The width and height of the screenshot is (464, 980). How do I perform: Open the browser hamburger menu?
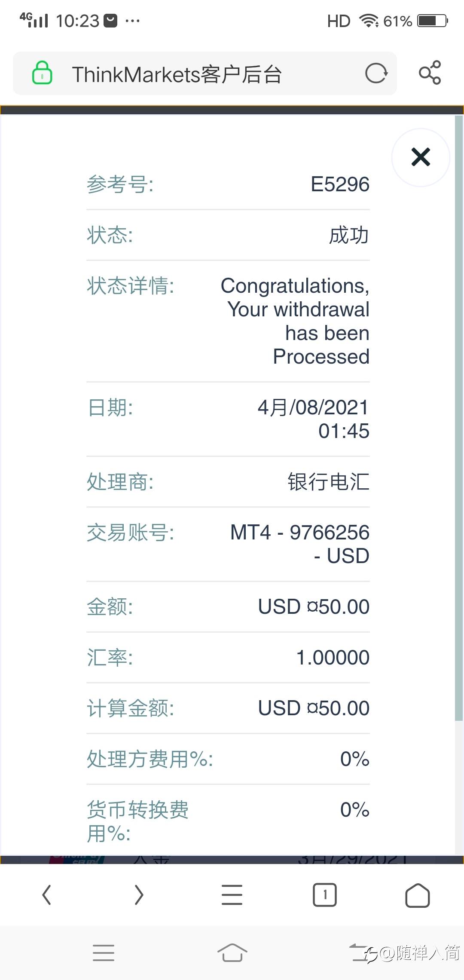[232, 895]
